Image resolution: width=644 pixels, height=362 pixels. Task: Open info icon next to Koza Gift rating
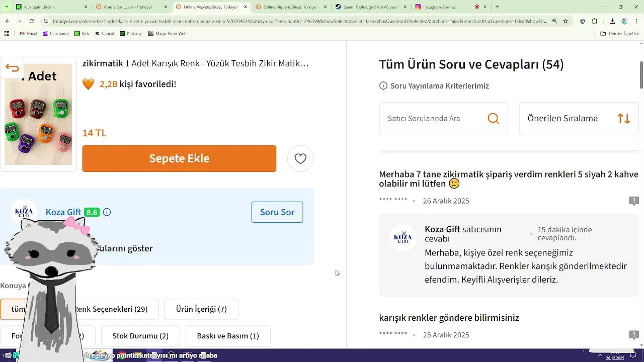[107, 212]
